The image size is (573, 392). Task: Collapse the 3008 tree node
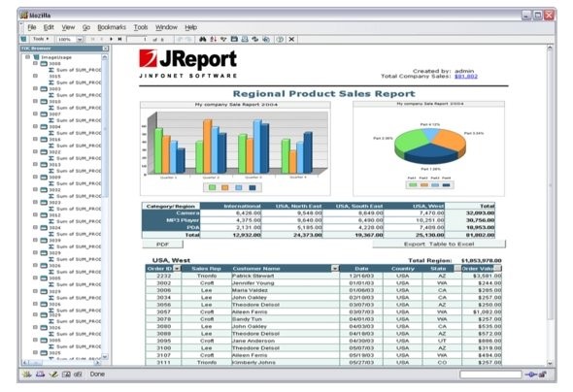click(x=35, y=63)
